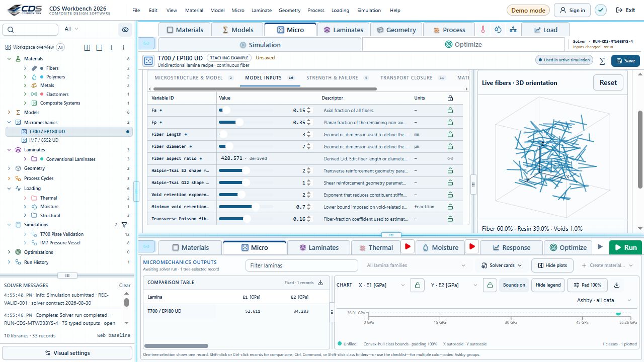Reset the 3D fiber orientation view
Image resolution: width=644 pixels, height=362 pixels.
[608, 83]
